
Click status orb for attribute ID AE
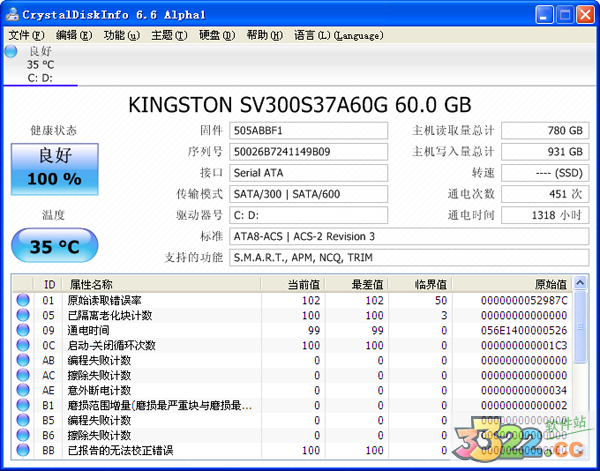pyautogui.click(x=23, y=390)
